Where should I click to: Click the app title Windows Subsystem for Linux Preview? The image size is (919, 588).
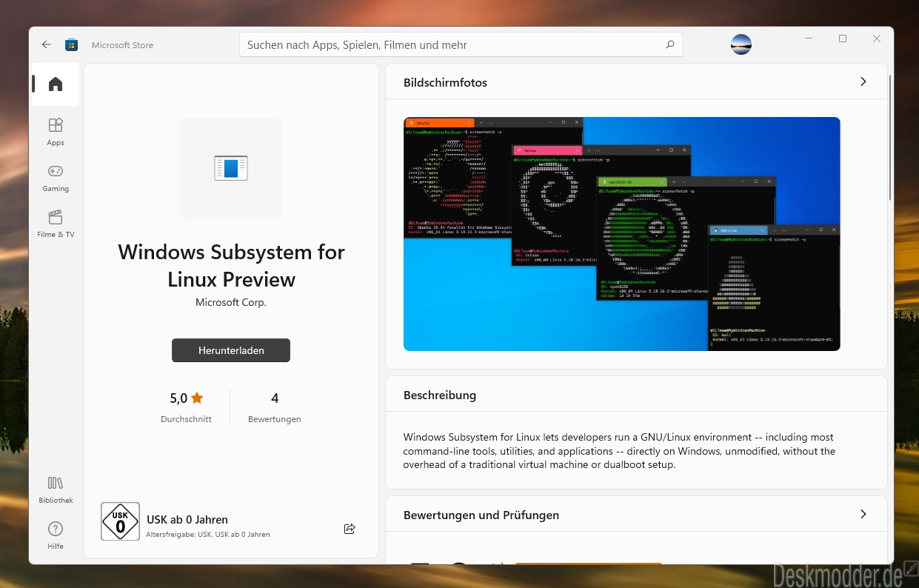pos(231,266)
